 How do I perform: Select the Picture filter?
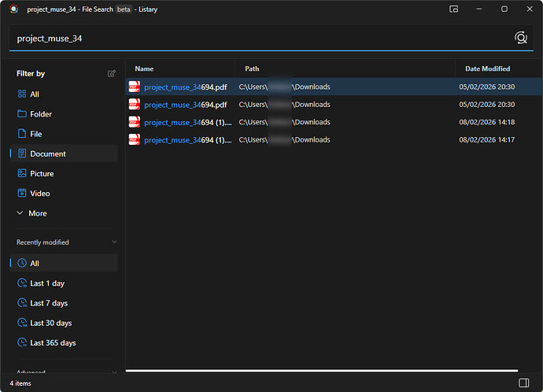42,173
